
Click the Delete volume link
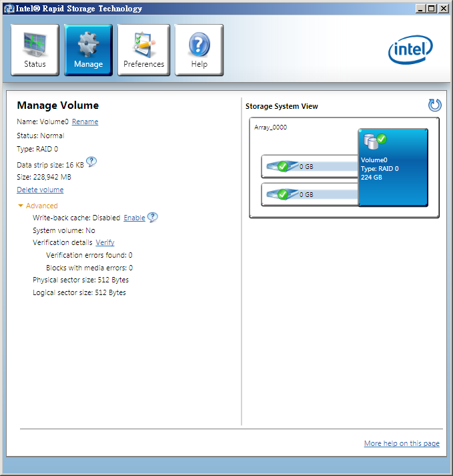pos(40,190)
